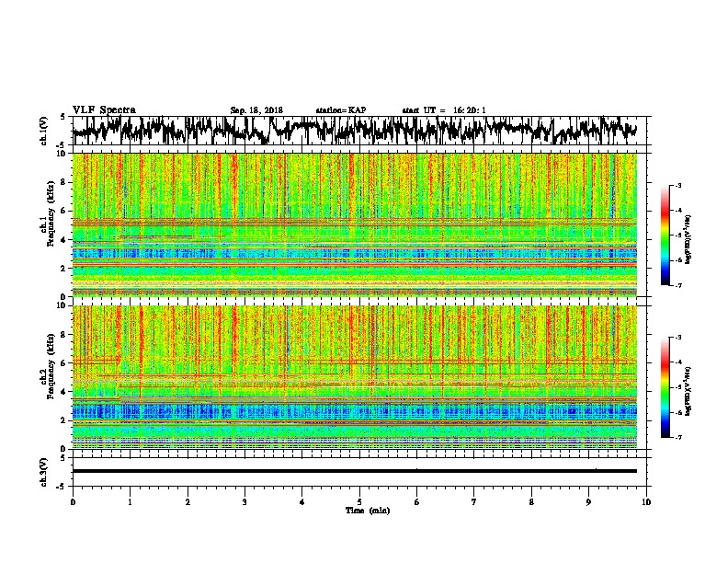Click the "-3" tick on ch.2 colorbar
This screenshot has width=728, height=563.
(x=678, y=338)
